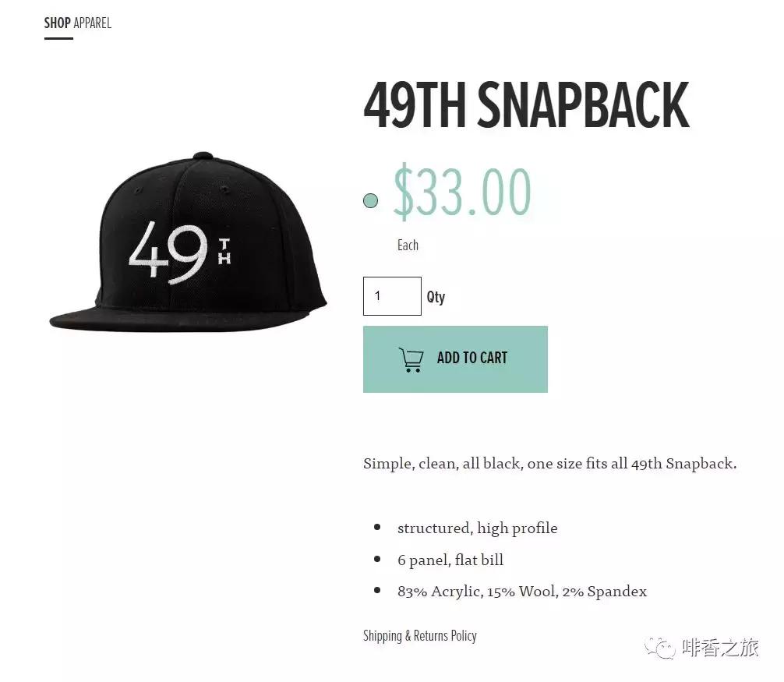
Task: Click the WeChat logo watermark icon
Action: point(659,648)
